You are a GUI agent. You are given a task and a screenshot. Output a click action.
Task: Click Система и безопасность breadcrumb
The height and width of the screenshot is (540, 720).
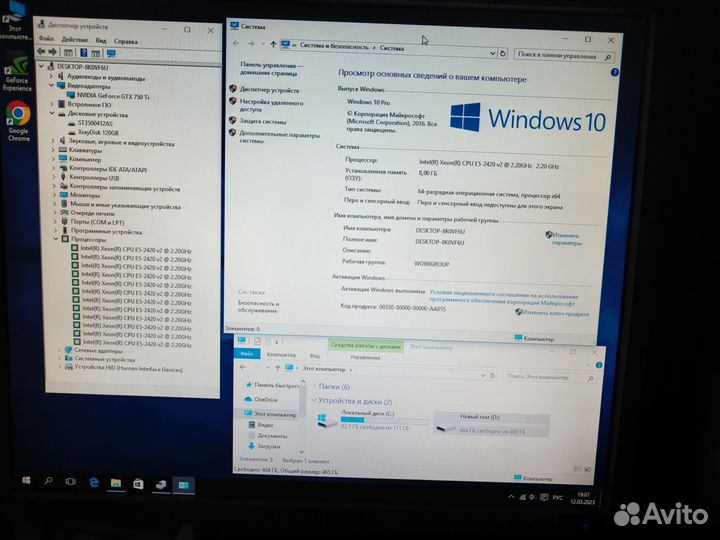(x=334, y=46)
